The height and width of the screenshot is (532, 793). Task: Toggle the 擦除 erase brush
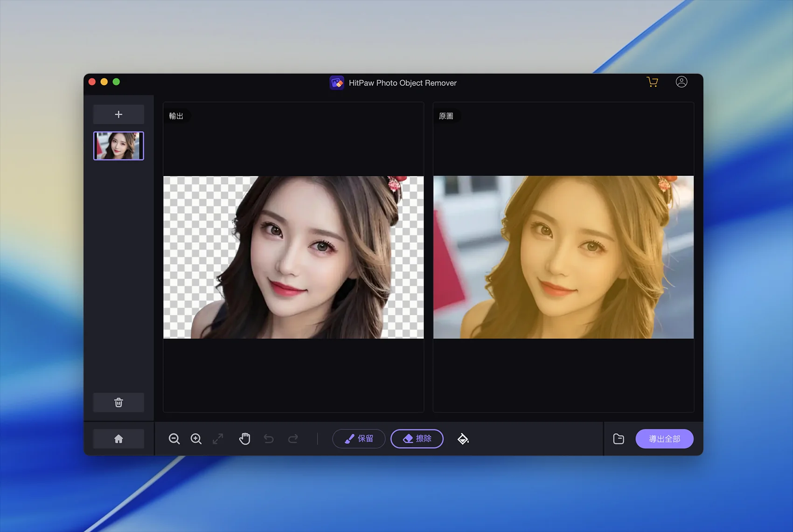pos(417,439)
